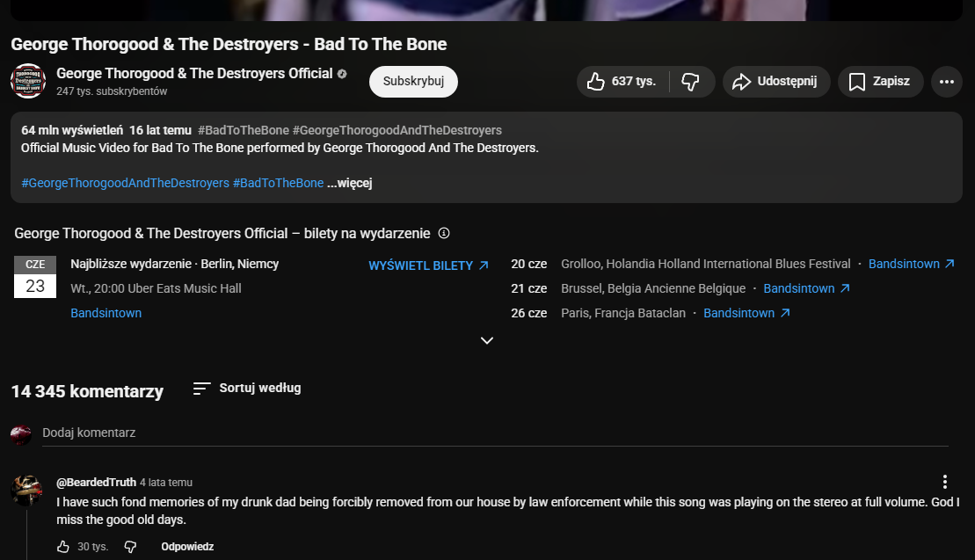
Task: Click the verified badge next to the channel name
Action: click(x=342, y=73)
